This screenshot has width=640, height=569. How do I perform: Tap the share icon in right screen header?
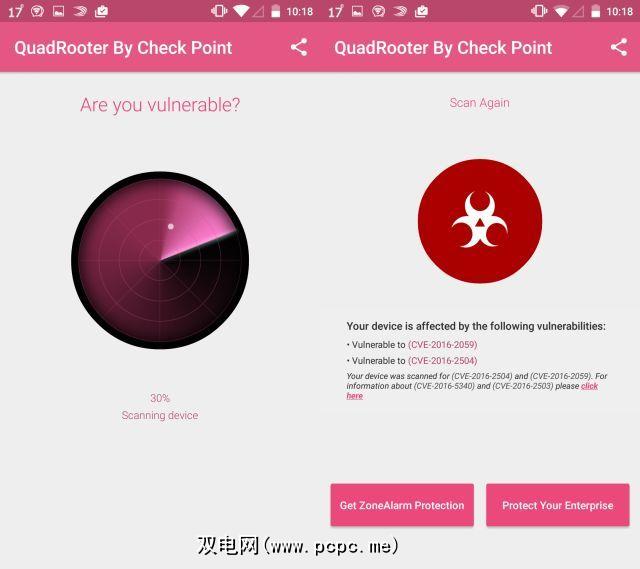[619, 47]
